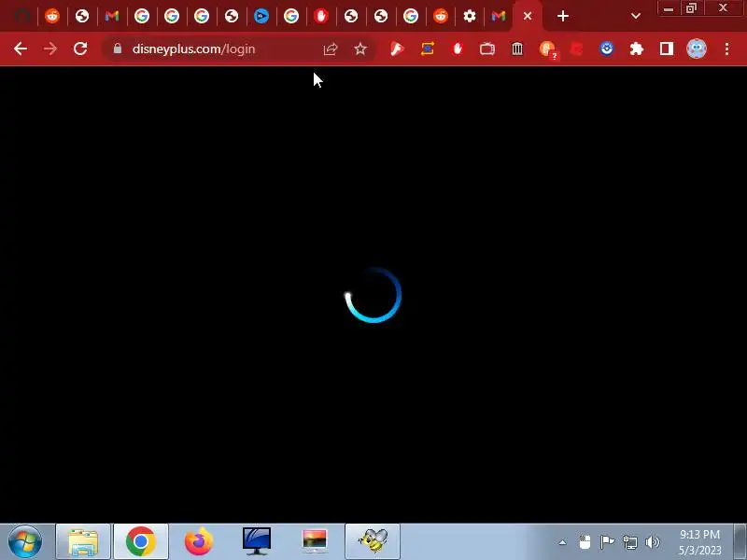Open the bee icon app on taskbar
The width and height of the screenshot is (747, 560).
point(373,541)
